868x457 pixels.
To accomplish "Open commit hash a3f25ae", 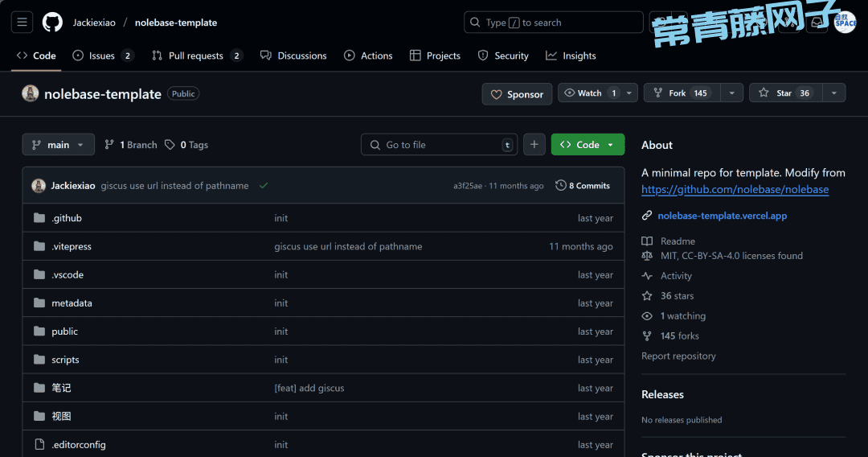I will [468, 186].
